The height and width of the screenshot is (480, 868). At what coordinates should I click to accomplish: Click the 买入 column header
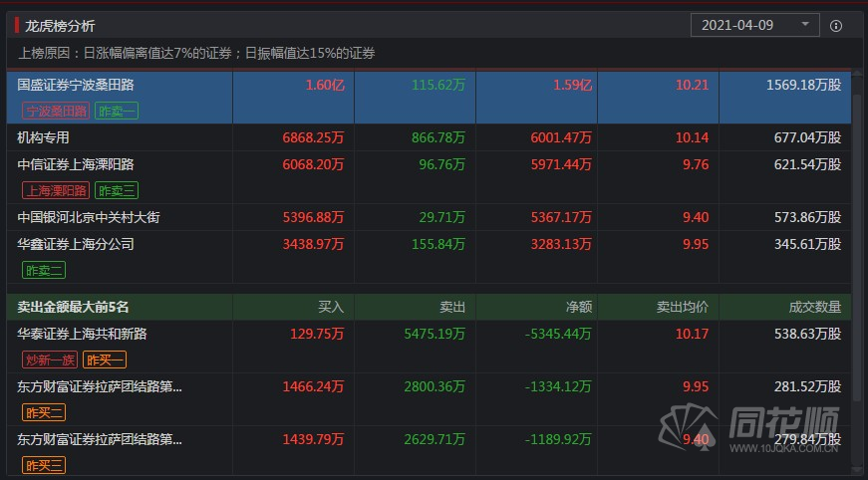(x=331, y=307)
